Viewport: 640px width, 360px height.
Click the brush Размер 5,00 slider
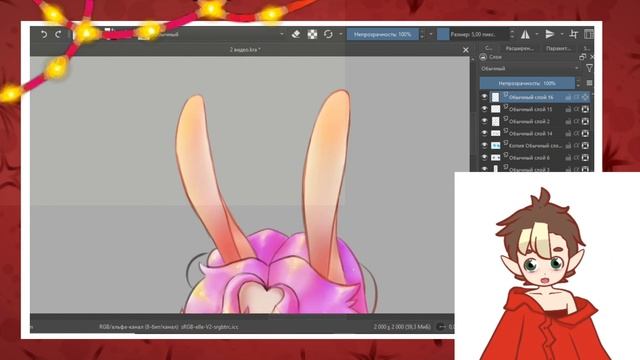click(473, 34)
